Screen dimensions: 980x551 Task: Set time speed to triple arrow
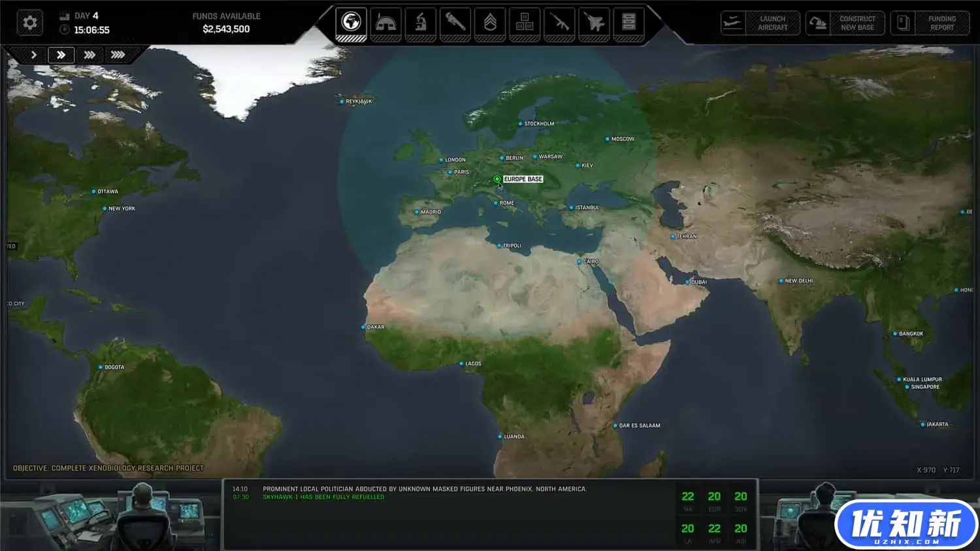tap(90, 55)
